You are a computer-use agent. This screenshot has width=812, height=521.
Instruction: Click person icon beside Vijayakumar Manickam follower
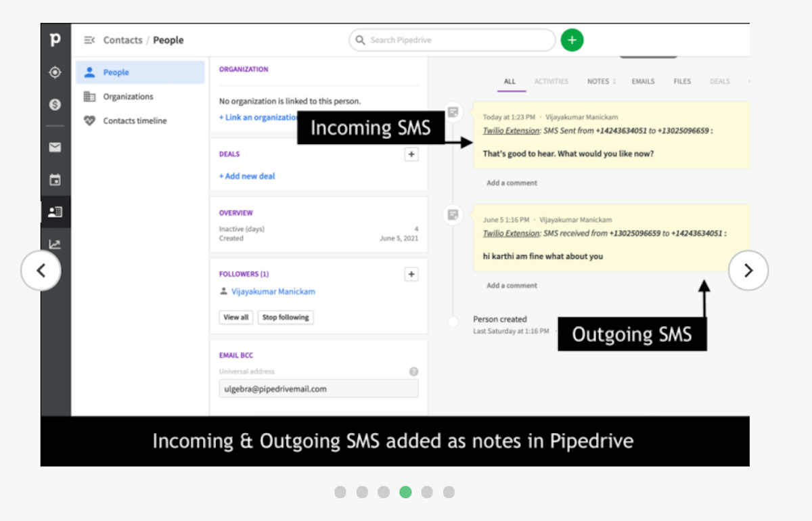tap(223, 292)
